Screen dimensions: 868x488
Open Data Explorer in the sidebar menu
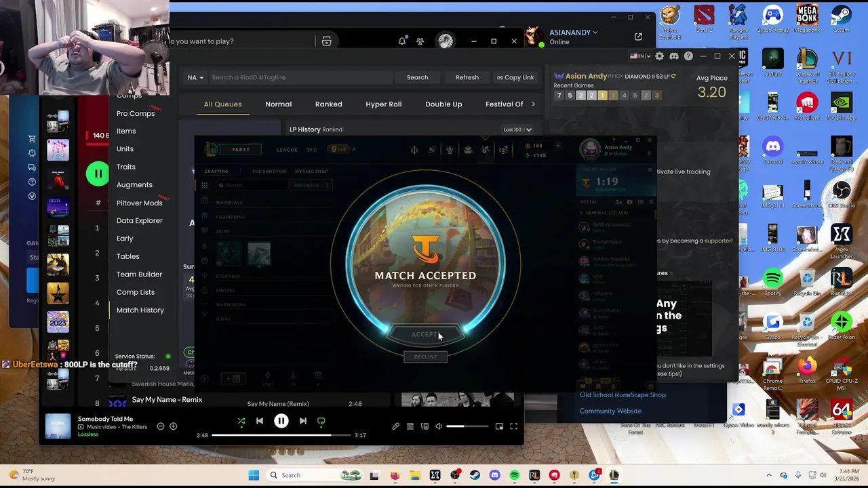pyautogui.click(x=140, y=220)
